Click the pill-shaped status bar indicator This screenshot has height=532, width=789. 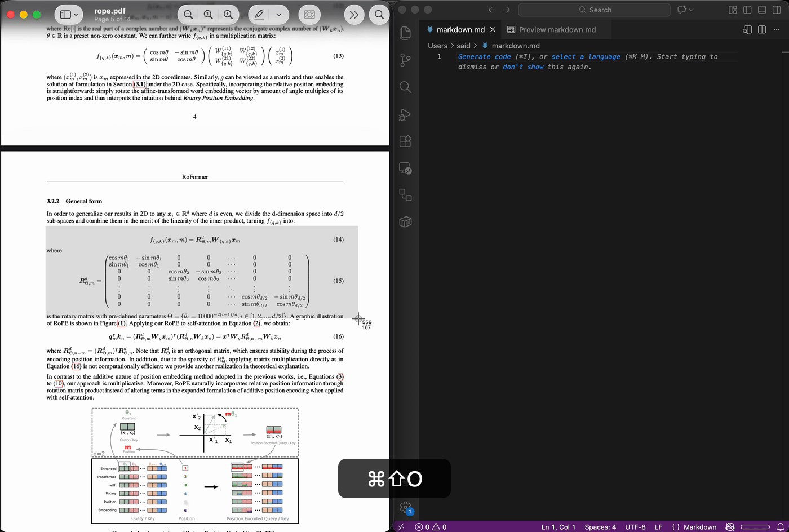point(755,527)
